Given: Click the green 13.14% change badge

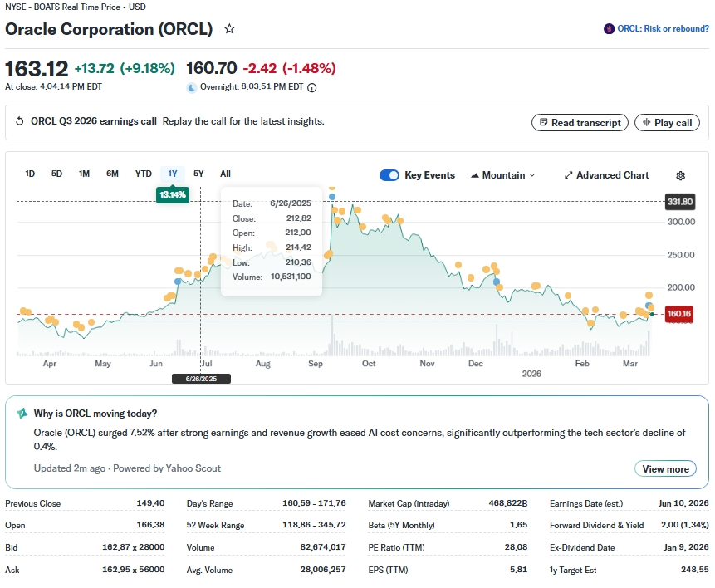Looking at the screenshot, I should point(173,195).
